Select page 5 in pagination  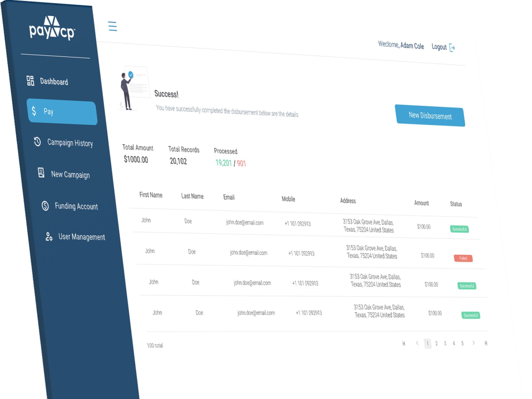pyautogui.click(x=462, y=343)
